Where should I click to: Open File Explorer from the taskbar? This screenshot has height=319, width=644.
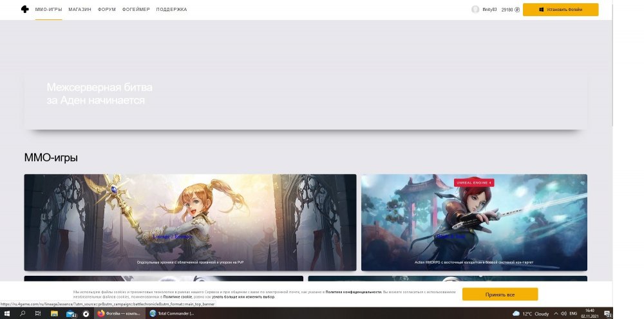54,313
